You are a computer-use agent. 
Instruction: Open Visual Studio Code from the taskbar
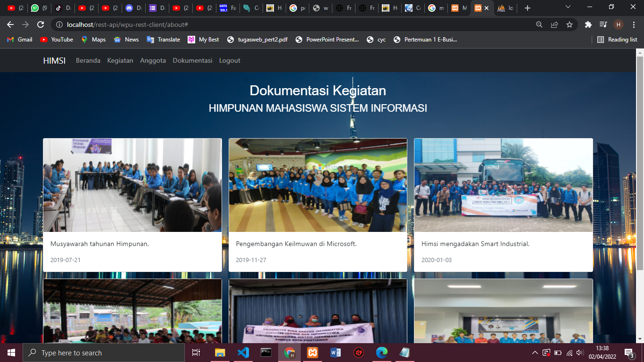click(x=243, y=353)
